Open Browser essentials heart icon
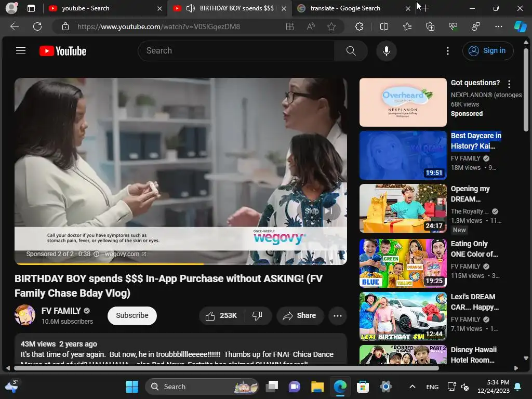The height and width of the screenshot is (399, 532). [453, 26]
